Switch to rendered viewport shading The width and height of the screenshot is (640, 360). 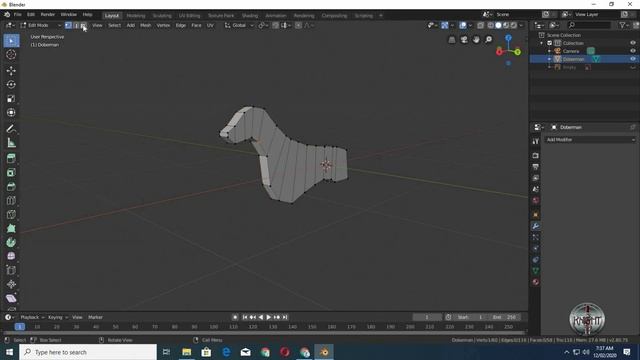513,25
